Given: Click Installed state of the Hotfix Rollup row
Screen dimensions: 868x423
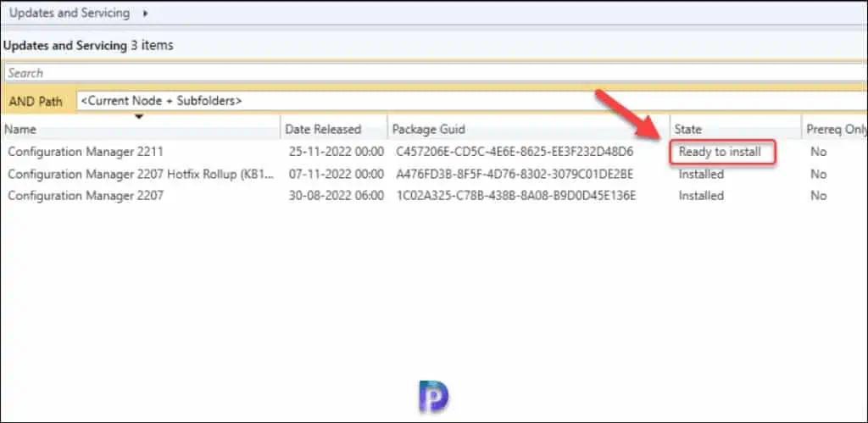Looking at the screenshot, I should pyautogui.click(x=701, y=174).
